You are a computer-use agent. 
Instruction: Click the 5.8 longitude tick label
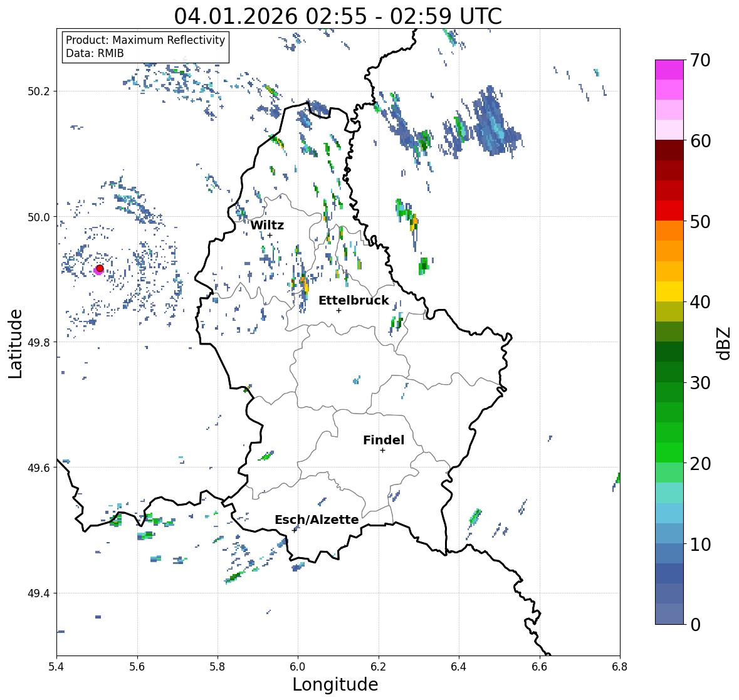(218, 667)
